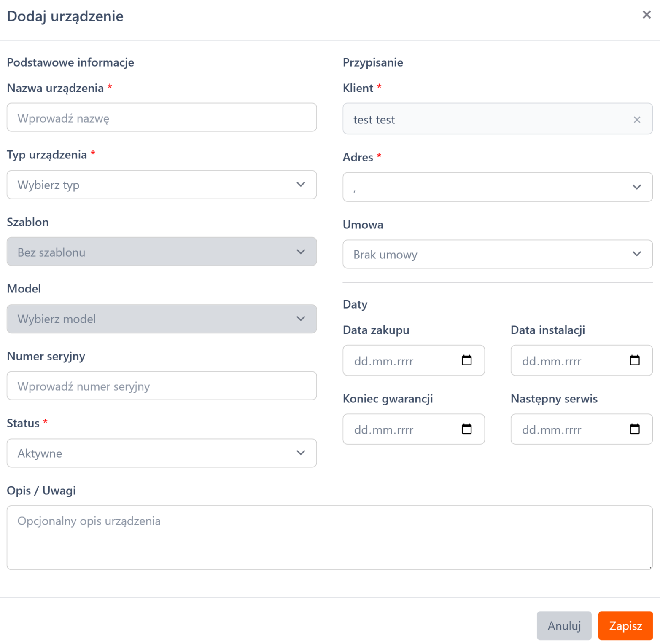Expand the Status dropdown showing Aktywne
The width and height of the screenshot is (660, 644).
pyautogui.click(x=162, y=453)
